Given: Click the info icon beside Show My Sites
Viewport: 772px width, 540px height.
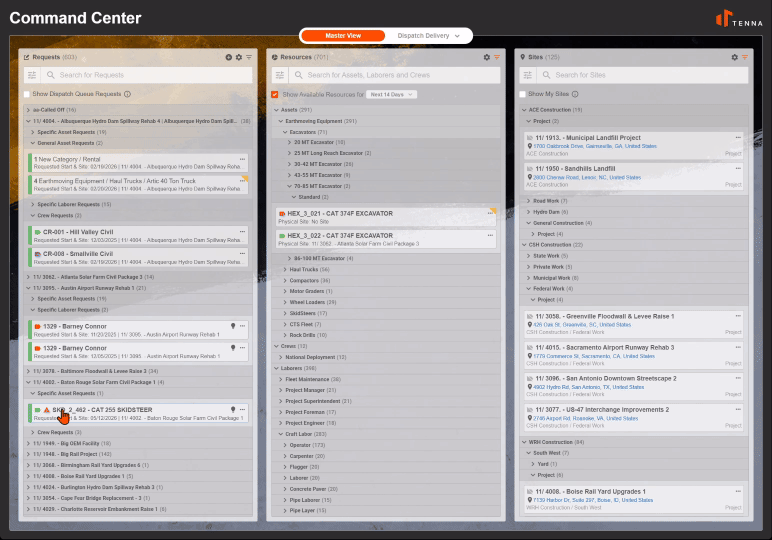Looking at the screenshot, I should coord(575,94).
